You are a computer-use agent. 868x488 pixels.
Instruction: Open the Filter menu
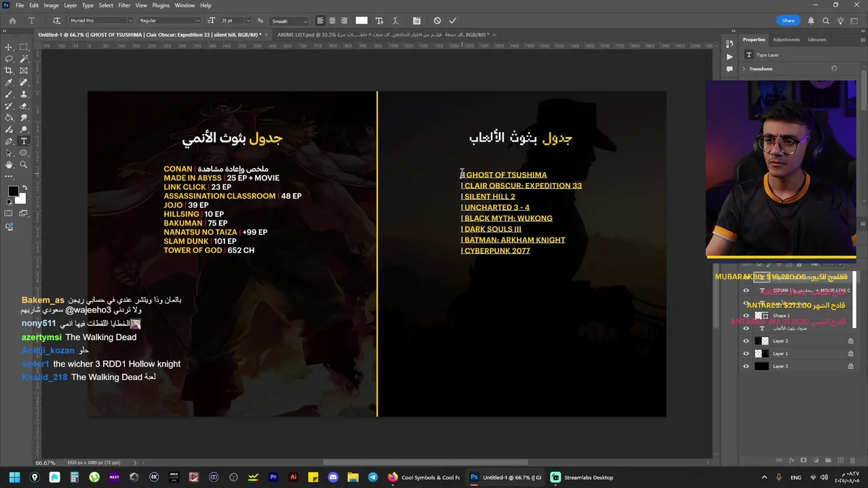[x=124, y=5]
